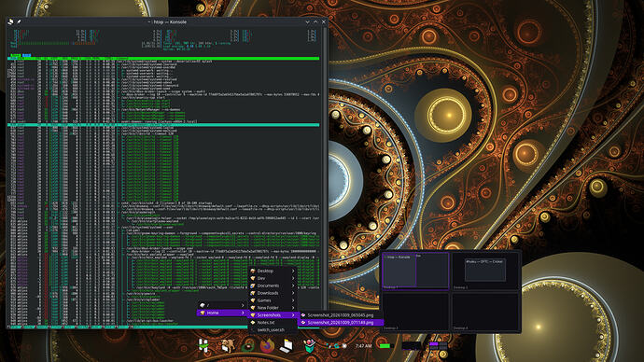Click the computer icon on the panel

click(287, 346)
